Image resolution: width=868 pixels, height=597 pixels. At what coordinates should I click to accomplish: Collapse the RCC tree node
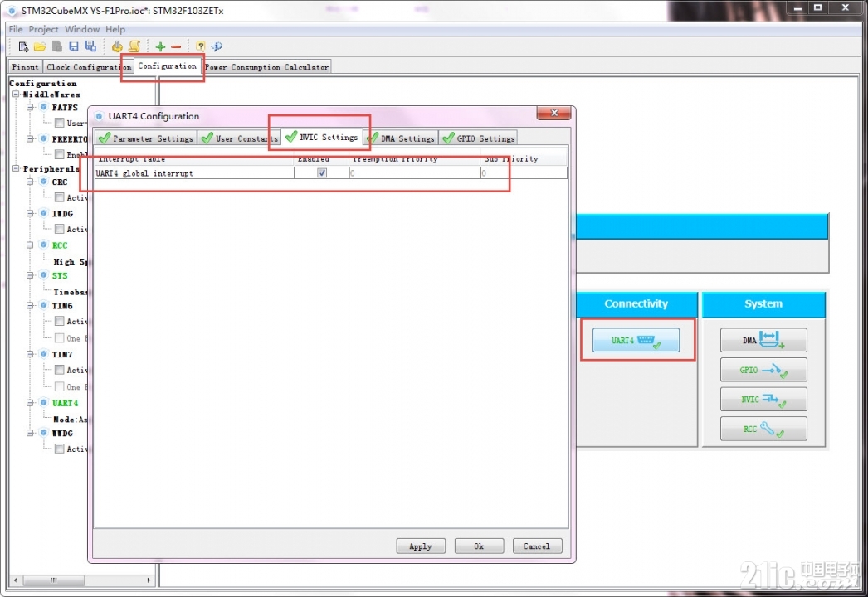tap(30, 245)
